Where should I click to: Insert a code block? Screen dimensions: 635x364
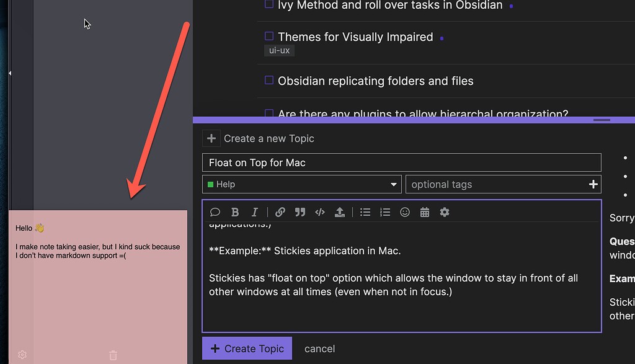[320, 212]
